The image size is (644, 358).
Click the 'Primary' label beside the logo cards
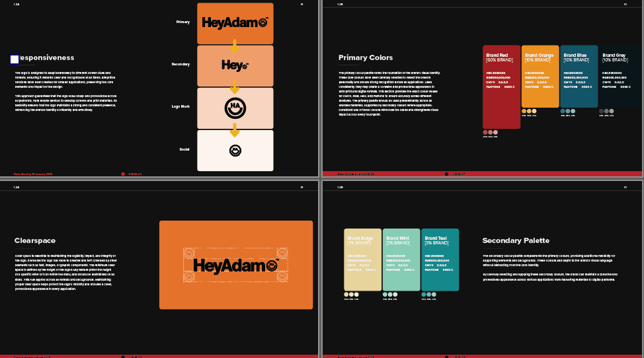click(182, 22)
